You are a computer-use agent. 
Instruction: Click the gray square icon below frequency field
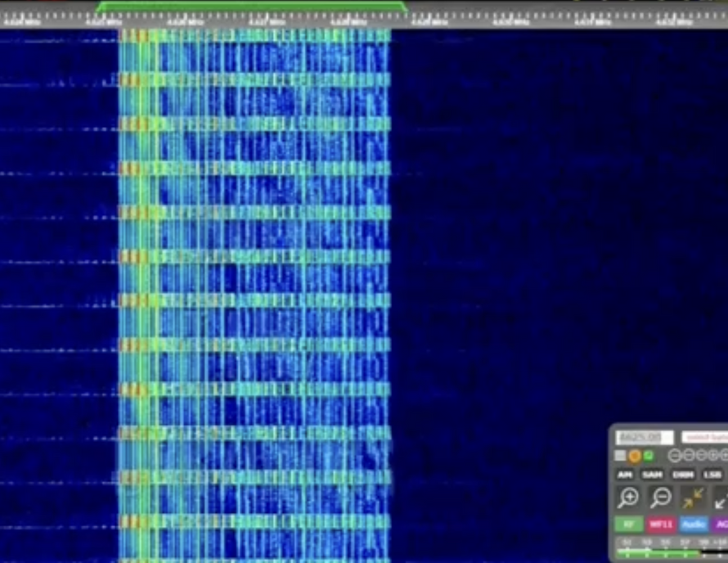621,456
